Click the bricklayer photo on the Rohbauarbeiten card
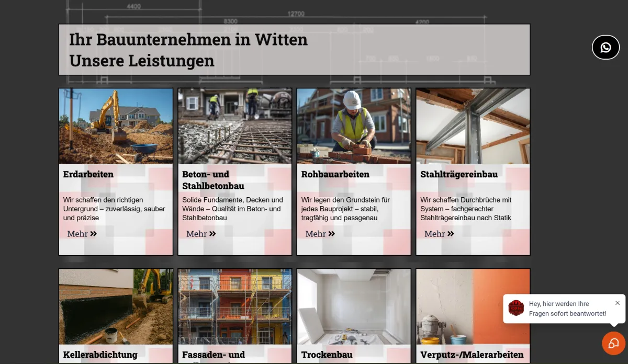Image resolution: width=628 pixels, height=364 pixels. pyautogui.click(x=354, y=126)
